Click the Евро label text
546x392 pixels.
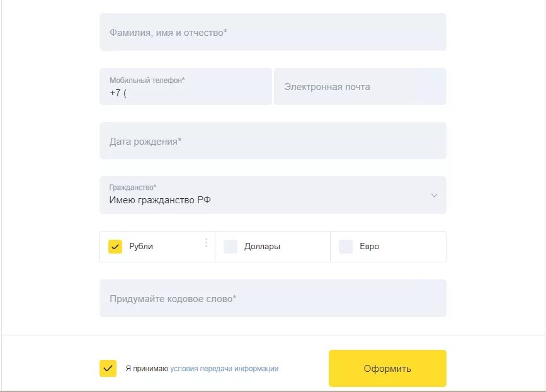(x=370, y=247)
